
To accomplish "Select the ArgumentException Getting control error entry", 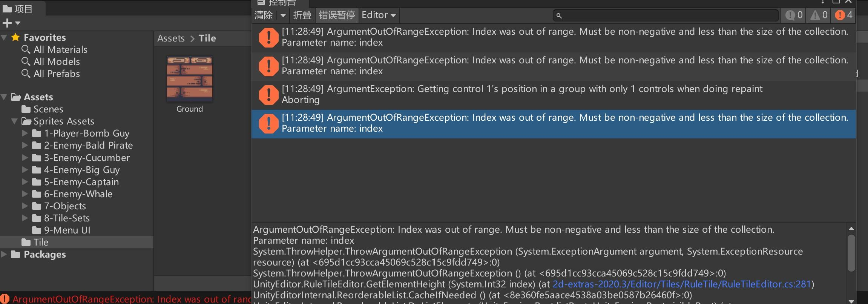I will (x=554, y=94).
